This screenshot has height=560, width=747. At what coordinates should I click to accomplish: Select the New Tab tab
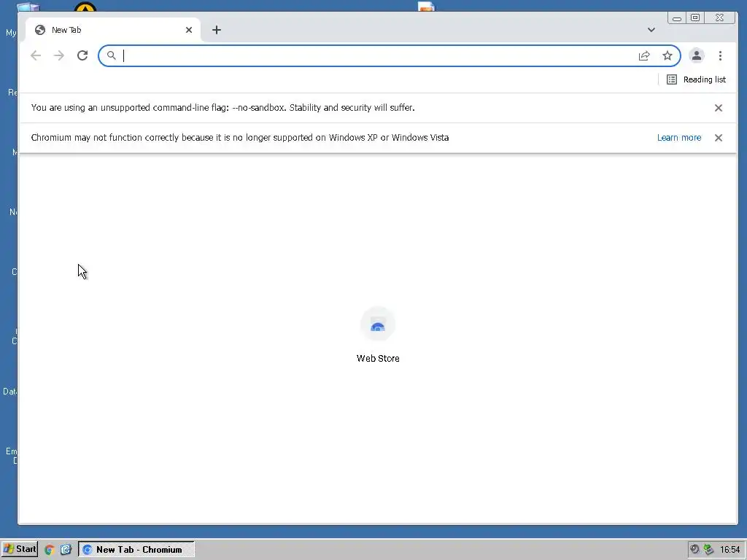(x=113, y=30)
